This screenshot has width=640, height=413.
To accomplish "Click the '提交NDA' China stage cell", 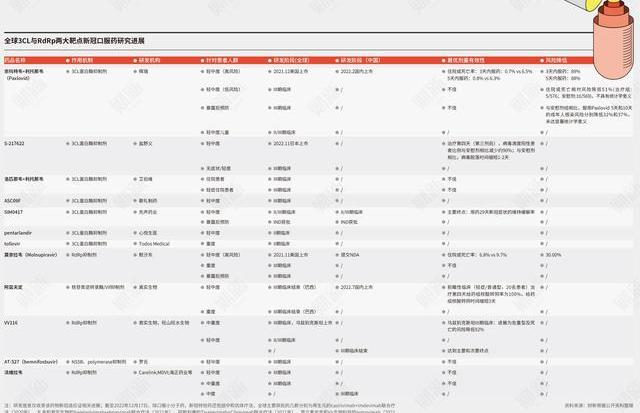I will (350, 255).
